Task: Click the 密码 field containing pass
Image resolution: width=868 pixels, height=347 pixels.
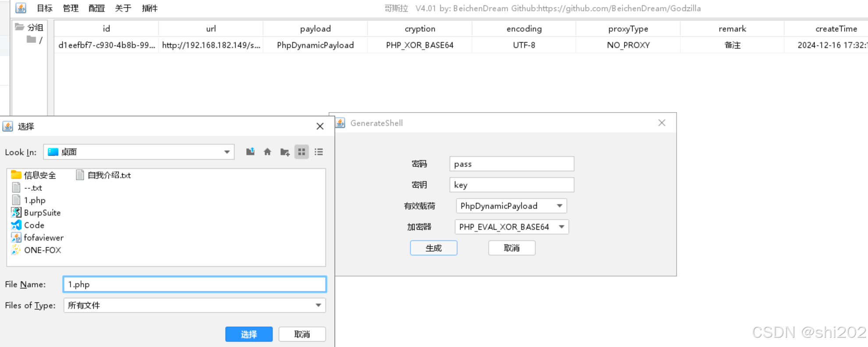Action: coord(512,164)
